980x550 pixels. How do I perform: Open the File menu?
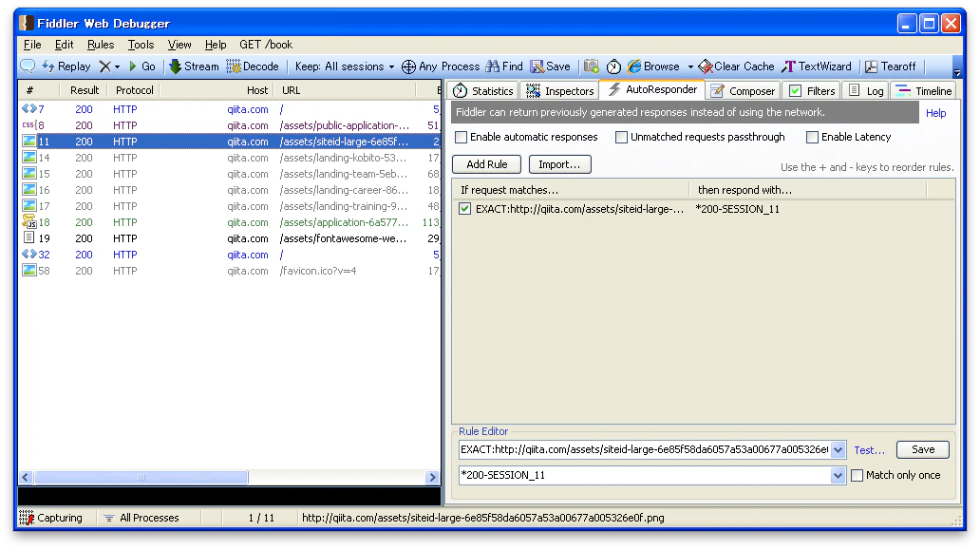coord(32,45)
